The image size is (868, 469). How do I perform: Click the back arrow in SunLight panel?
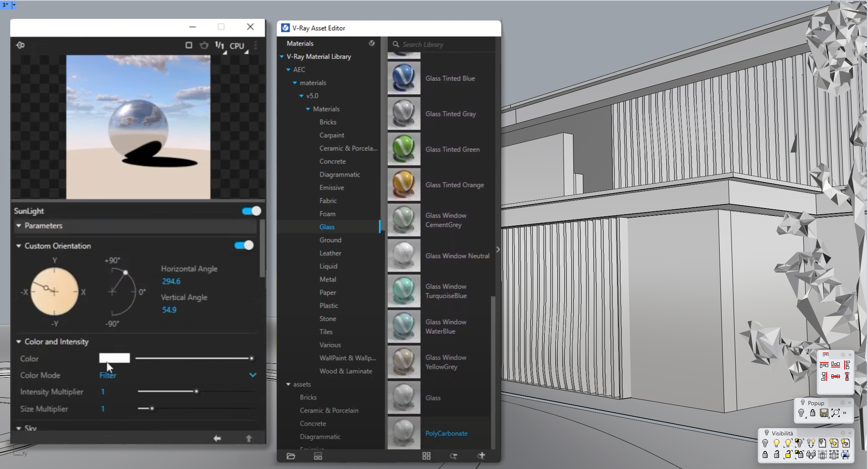point(217,438)
